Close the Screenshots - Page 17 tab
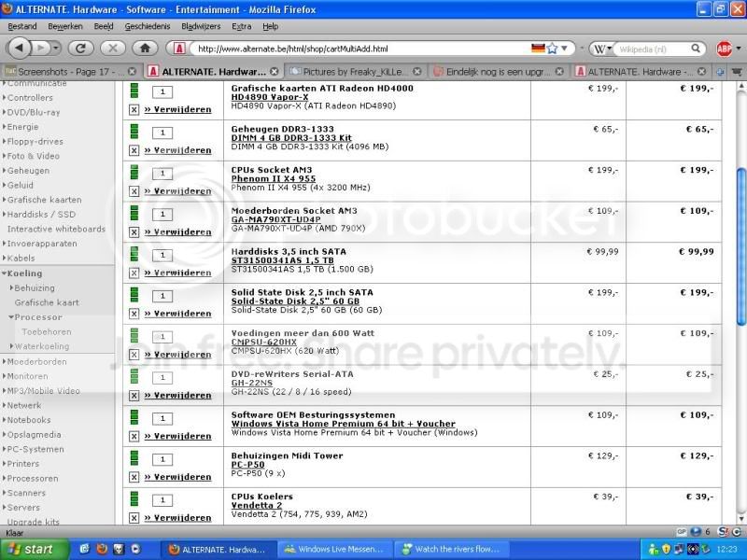 (x=132, y=72)
